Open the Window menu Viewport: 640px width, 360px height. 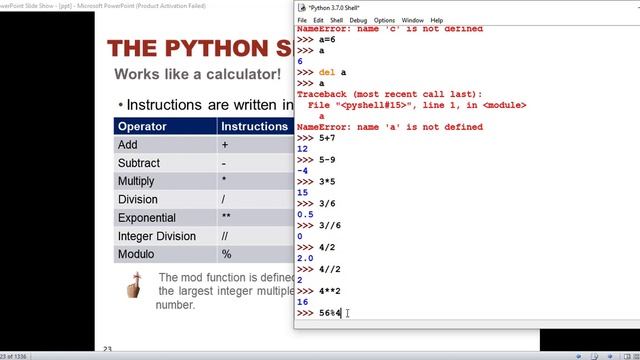click(413, 20)
